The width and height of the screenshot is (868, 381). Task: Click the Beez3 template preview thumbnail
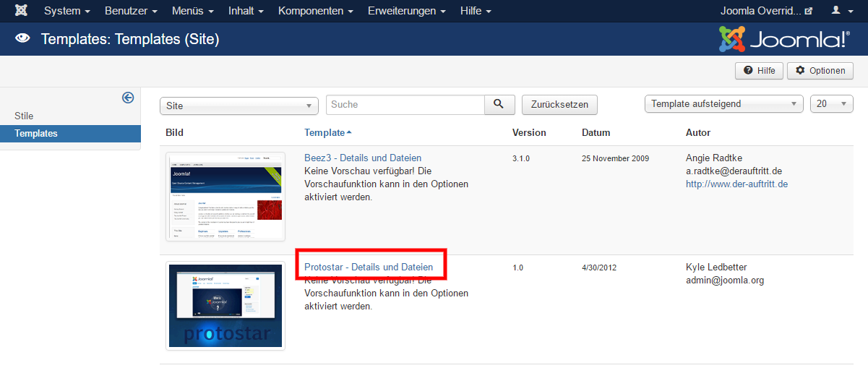(225, 196)
